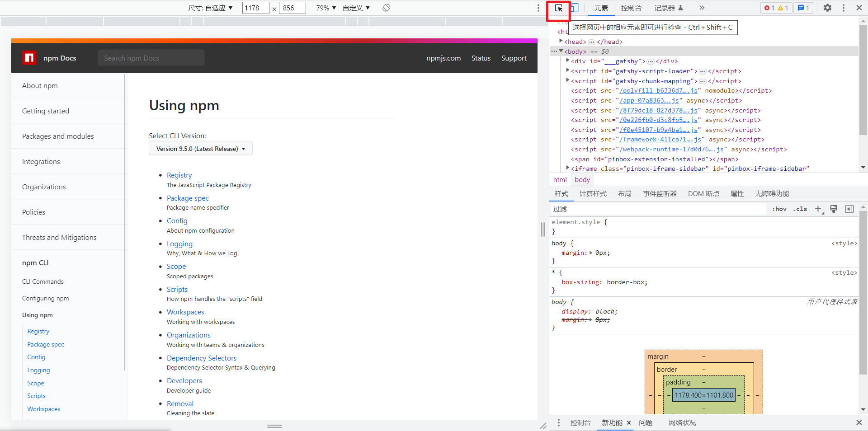Toggle the device toolbar icon
868x431 pixels.
coord(575,8)
